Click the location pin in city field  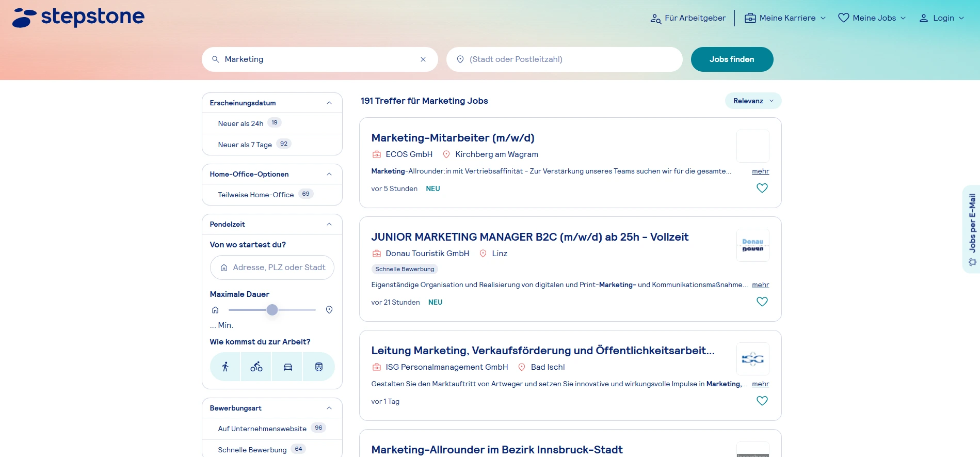tap(460, 59)
